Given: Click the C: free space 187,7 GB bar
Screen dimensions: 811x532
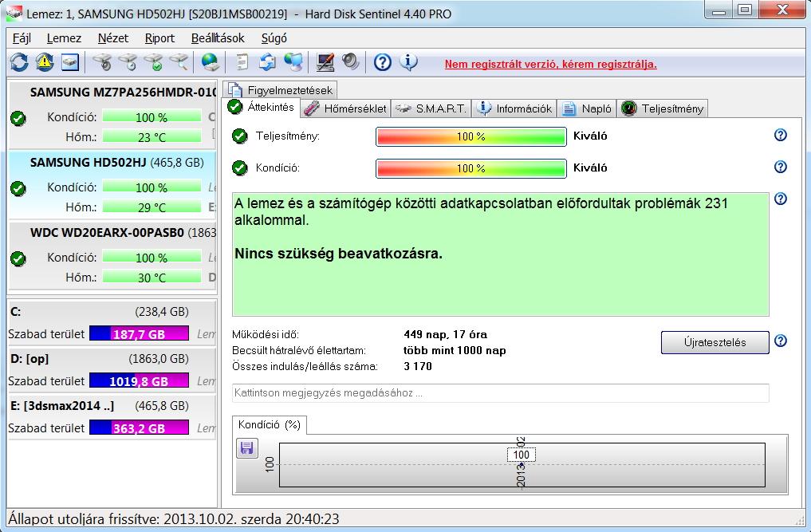Looking at the screenshot, I should pos(139,333).
